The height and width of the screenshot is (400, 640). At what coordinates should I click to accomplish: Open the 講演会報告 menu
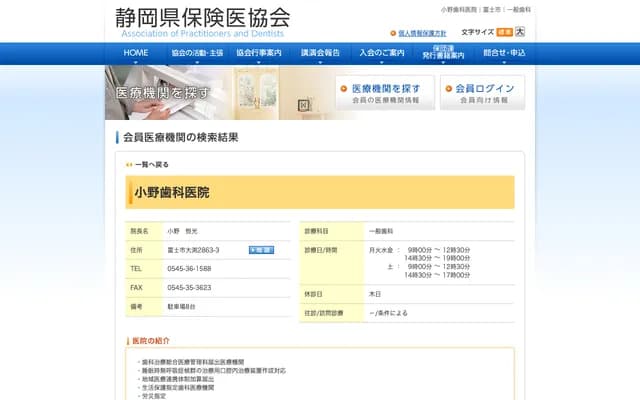pos(320,53)
